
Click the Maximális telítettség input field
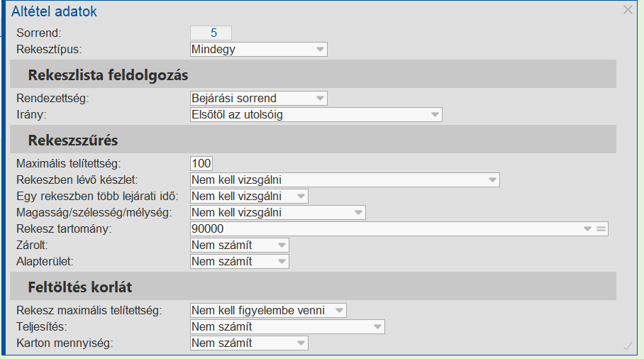202,164
